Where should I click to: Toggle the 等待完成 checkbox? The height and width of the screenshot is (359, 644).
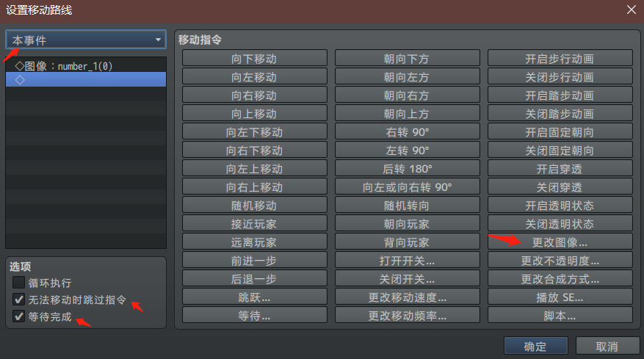click(x=18, y=316)
